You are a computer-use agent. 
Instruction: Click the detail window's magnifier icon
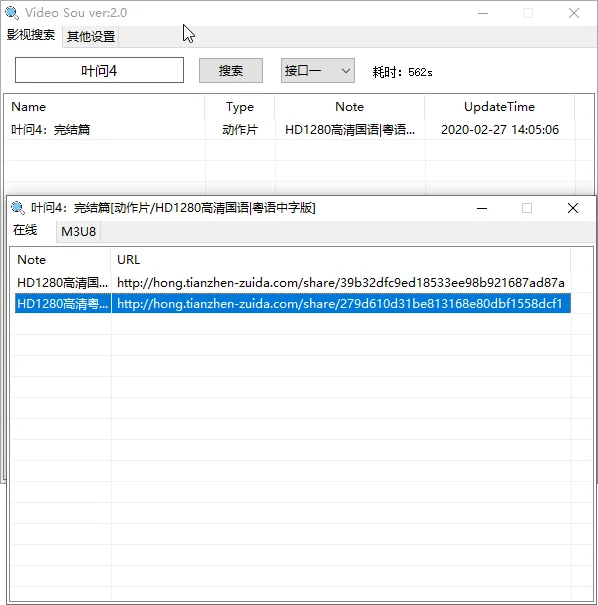[17, 208]
